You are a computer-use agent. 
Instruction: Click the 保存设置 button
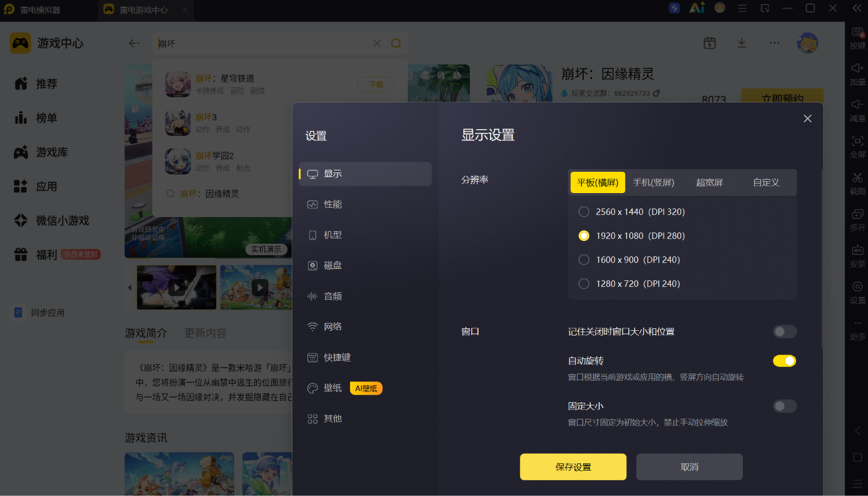coord(573,467)
